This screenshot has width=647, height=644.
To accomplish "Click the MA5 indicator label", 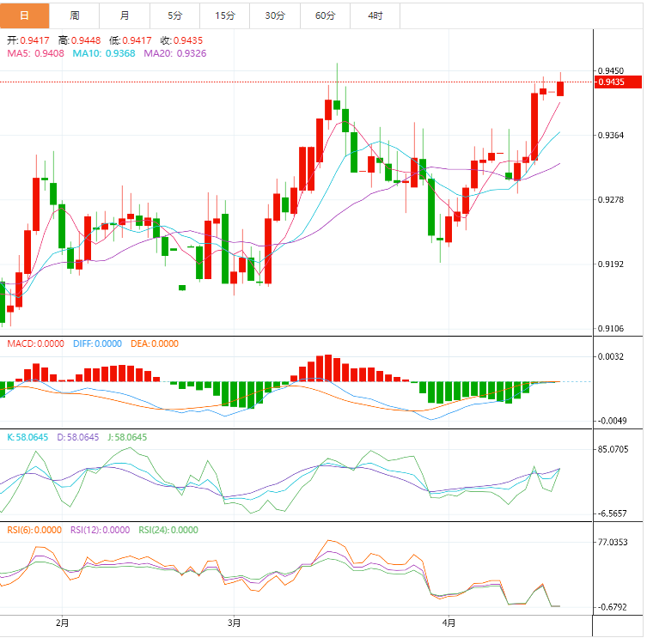I will pos(35,53).
